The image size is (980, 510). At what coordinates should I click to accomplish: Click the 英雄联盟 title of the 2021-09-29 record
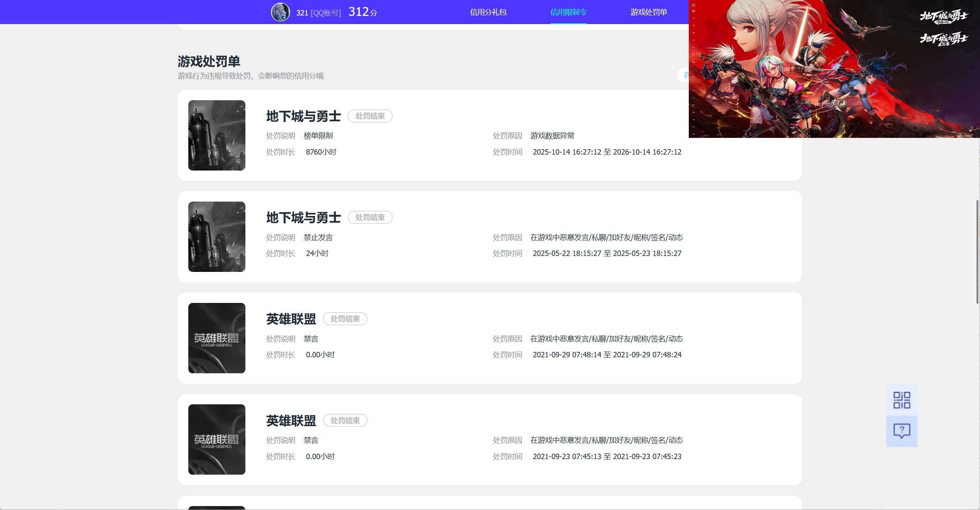tap(291, 319)
